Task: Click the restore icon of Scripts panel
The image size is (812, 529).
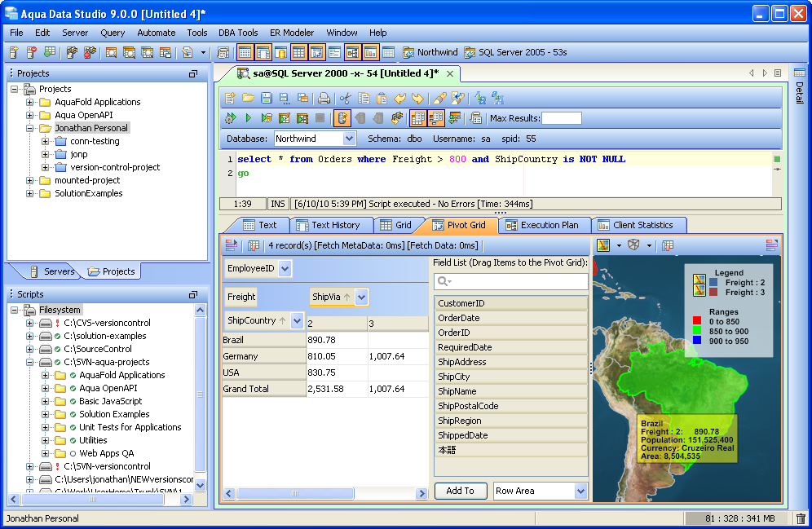Action: click(x=193, y=294)
